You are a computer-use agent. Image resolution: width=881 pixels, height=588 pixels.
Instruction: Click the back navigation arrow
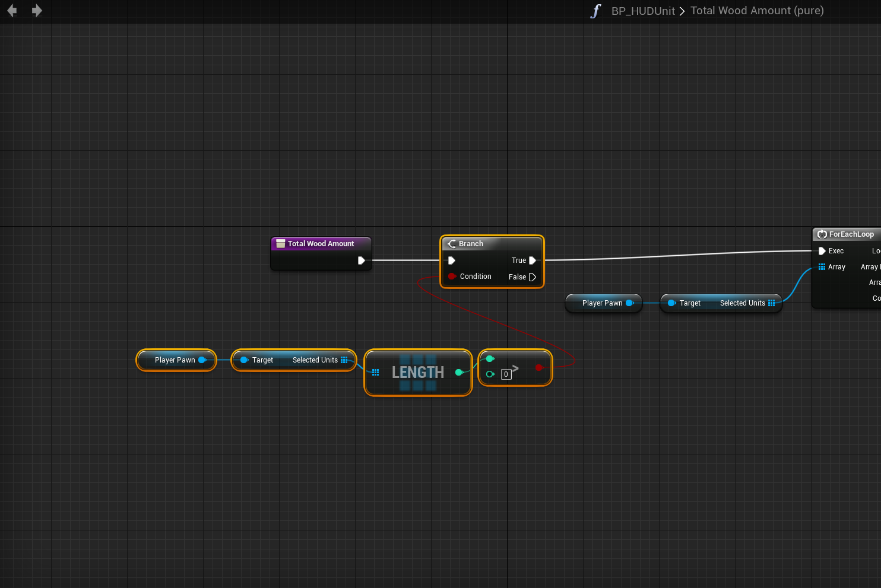point(12,11)
